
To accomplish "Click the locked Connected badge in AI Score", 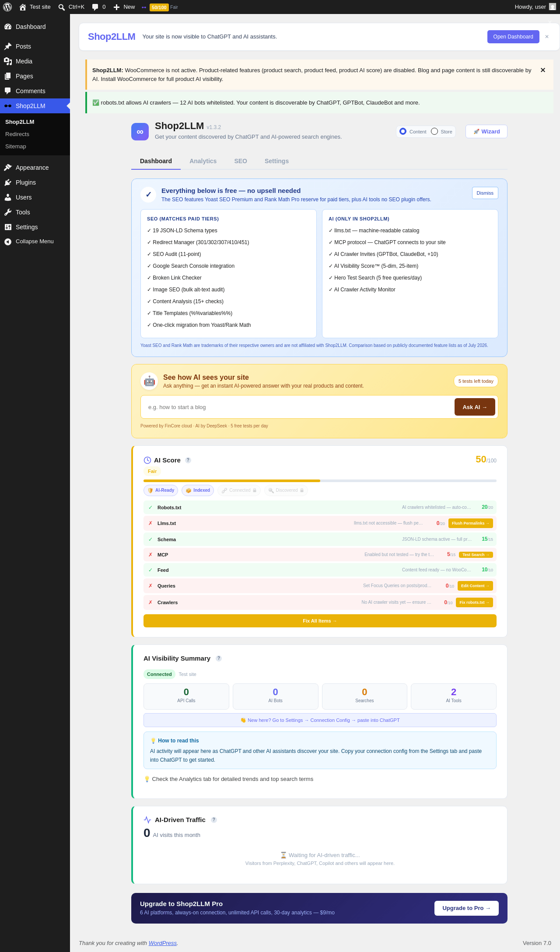I will (239, 490).
